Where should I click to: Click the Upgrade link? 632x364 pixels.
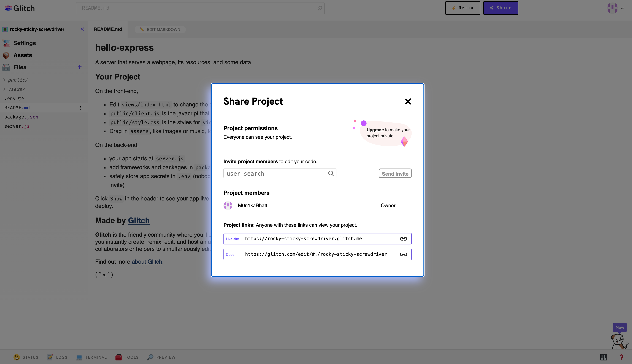point(375,130)
